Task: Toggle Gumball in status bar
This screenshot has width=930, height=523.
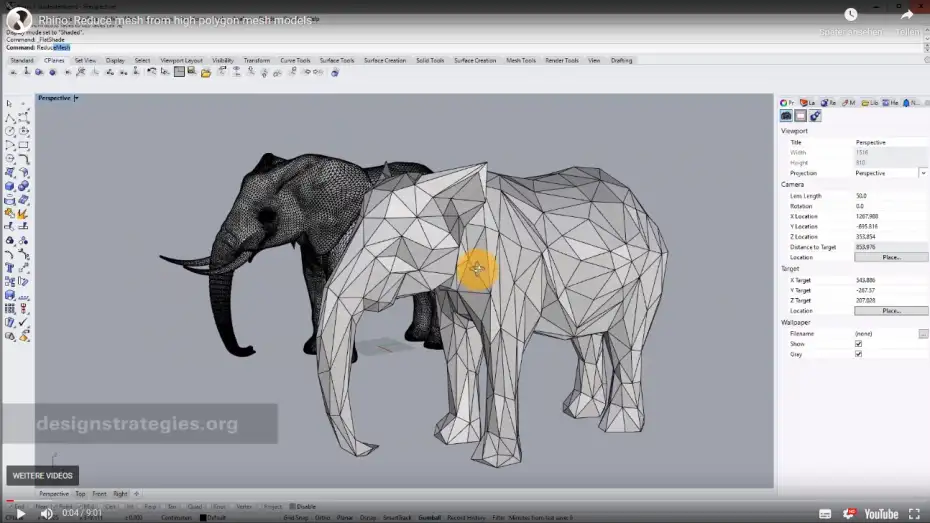Action: [x=429, y=518]
